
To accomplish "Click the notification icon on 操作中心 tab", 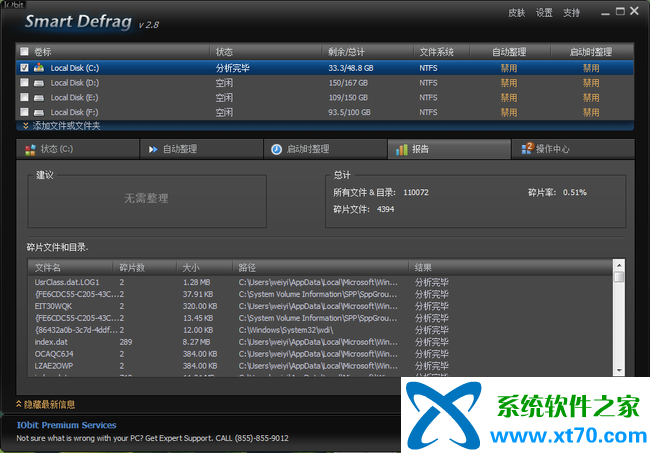I will point(526,148).
